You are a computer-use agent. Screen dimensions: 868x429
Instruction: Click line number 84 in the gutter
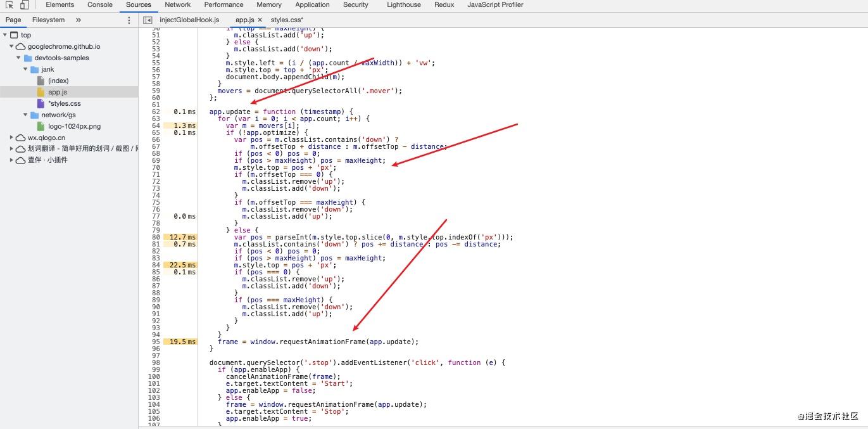coord(156,266)
